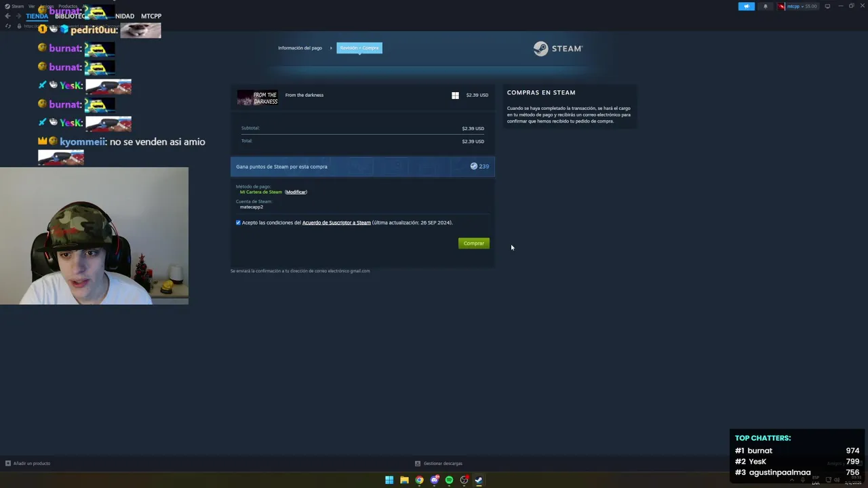Viewport: 868px width, 488px height.
Task: Click the COMPRAS EN STEAM heading
Action: (541, 92)
